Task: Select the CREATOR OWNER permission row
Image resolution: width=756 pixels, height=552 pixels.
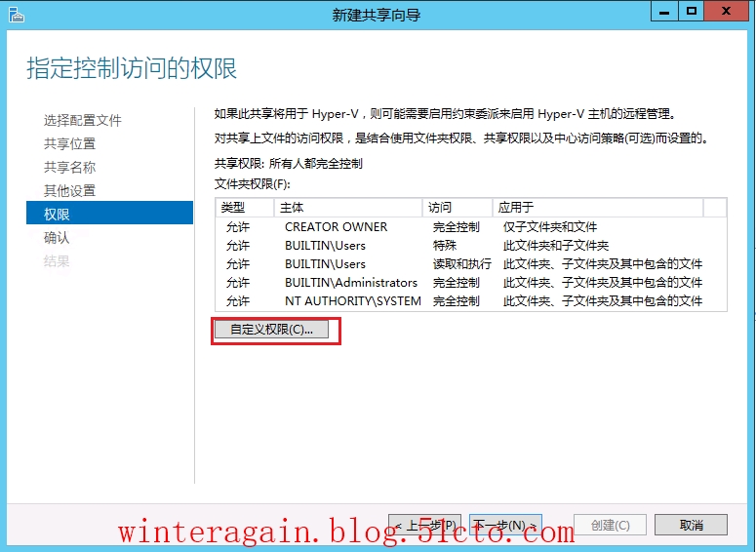Action: pyautogui.click(x=471, y=227)
